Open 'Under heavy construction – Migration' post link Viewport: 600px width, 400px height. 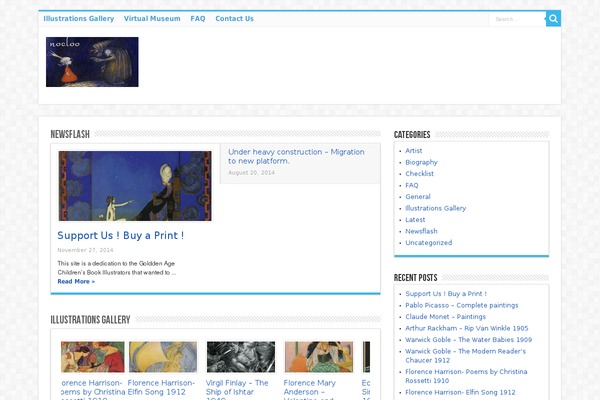[296, 156]
